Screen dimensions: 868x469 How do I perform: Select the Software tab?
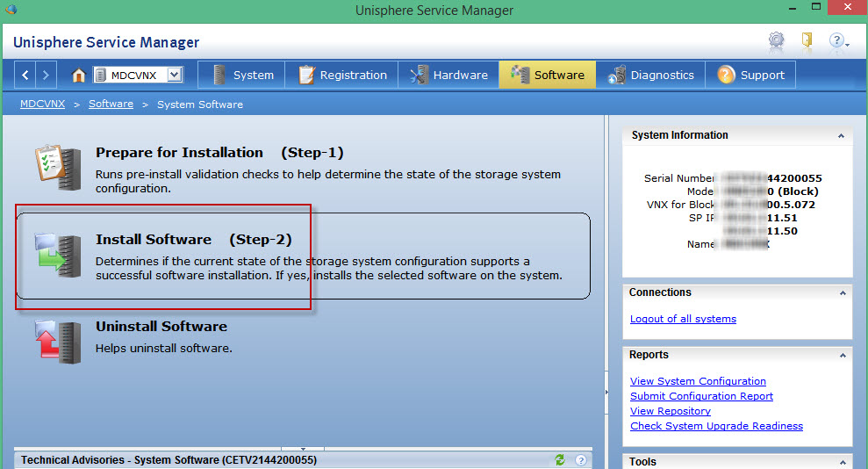[548, 75]
